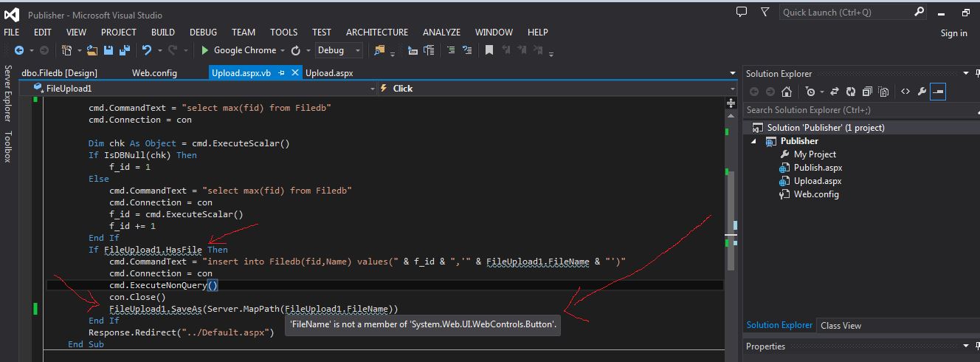Open the Toolbox side panel
This screenshot has height=362, width=980.
[8, 146]
